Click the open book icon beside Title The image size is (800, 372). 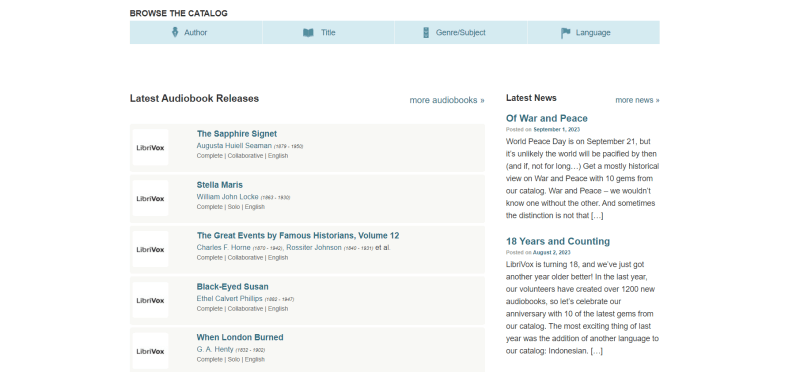308,33
